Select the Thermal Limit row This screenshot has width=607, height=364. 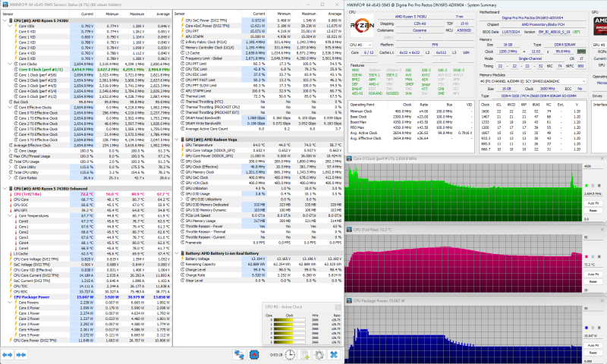coord(258,96)
